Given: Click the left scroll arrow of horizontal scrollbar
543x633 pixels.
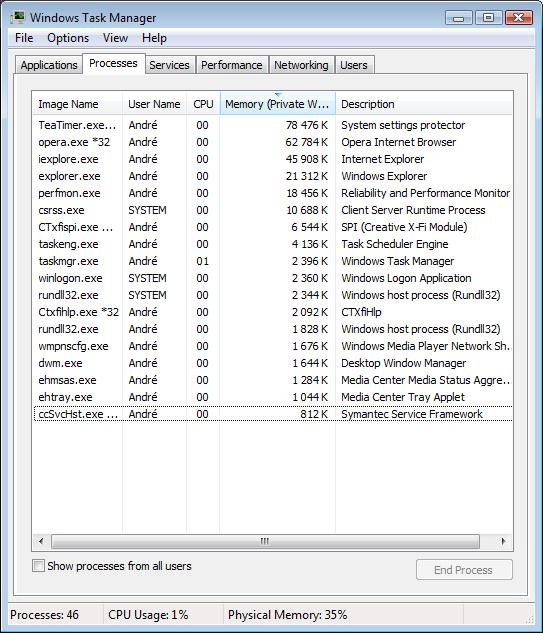Looking at the screenshot, I should coord(41,541).
